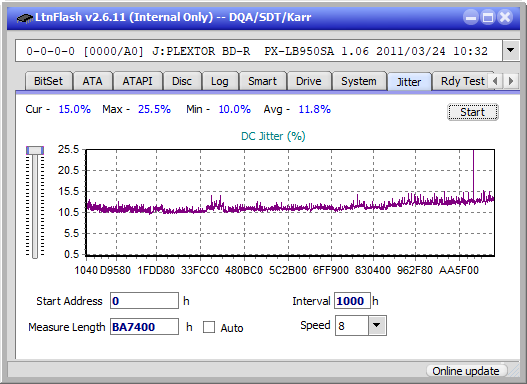Select the Disc tab
The width and height of the screenshot is (527, 384).
coord(182,81)
